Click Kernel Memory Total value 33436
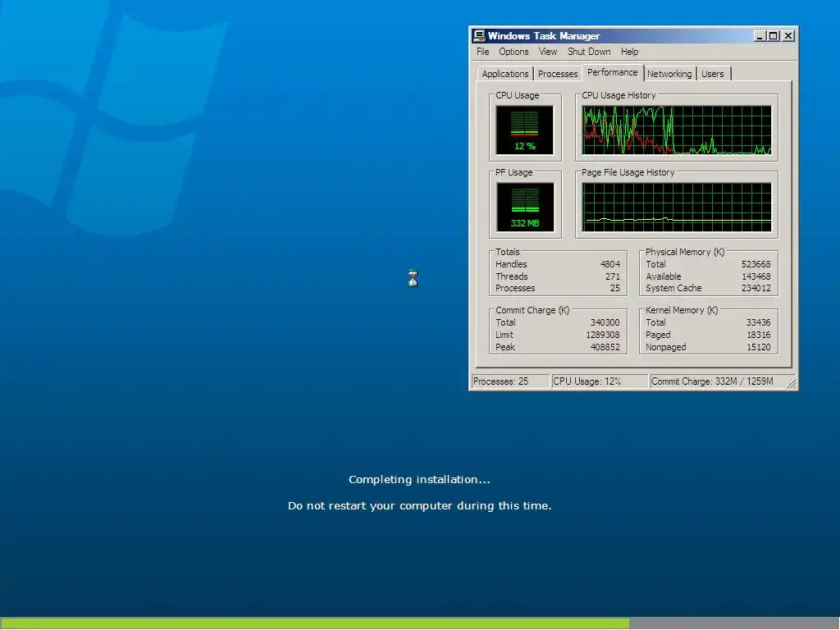This screenshot has height=630, width=840. [758, 322]
